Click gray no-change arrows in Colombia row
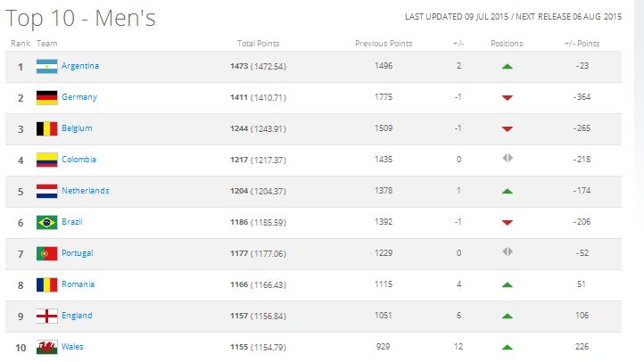644x362 pixels. point(508,158)
